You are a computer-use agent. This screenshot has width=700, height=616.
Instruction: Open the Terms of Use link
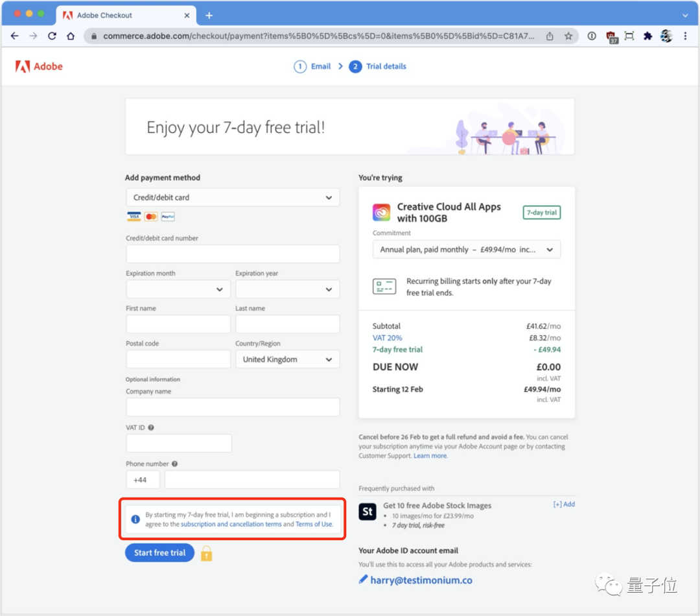(x=314, y=524)
